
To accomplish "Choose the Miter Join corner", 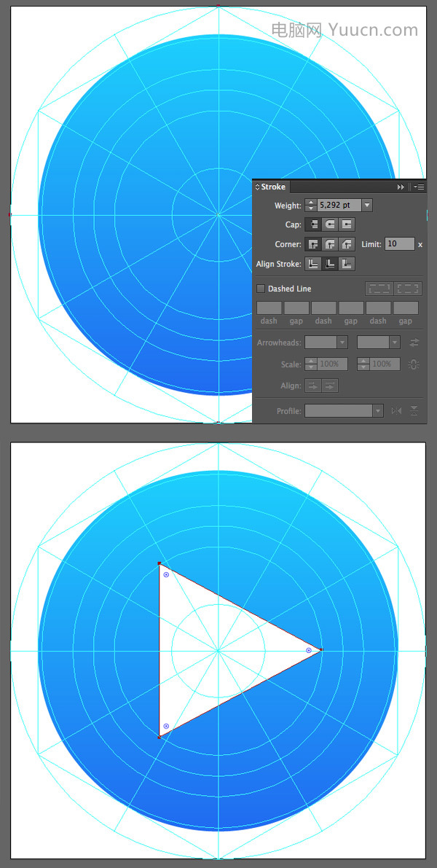I will click(x=314, y=244).
